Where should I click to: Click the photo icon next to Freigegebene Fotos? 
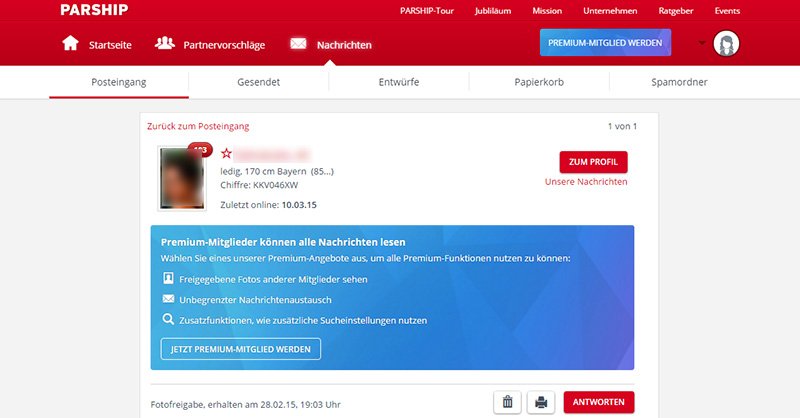168,278
